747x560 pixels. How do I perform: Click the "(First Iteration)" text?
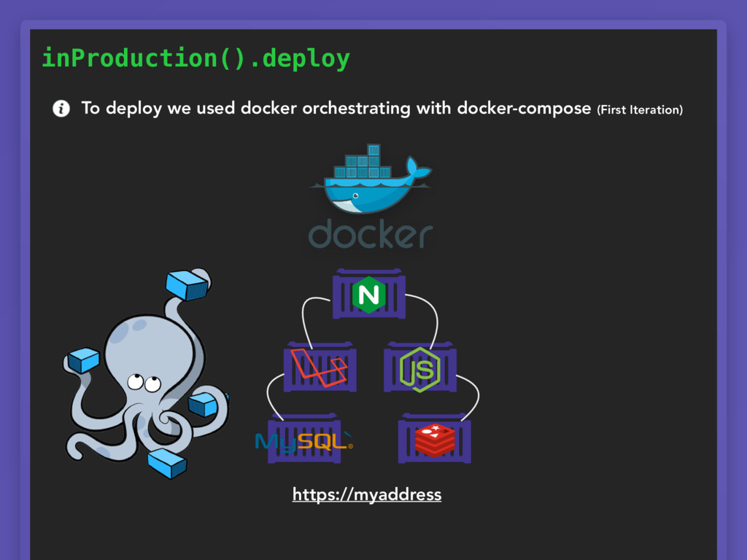[640, 110]
